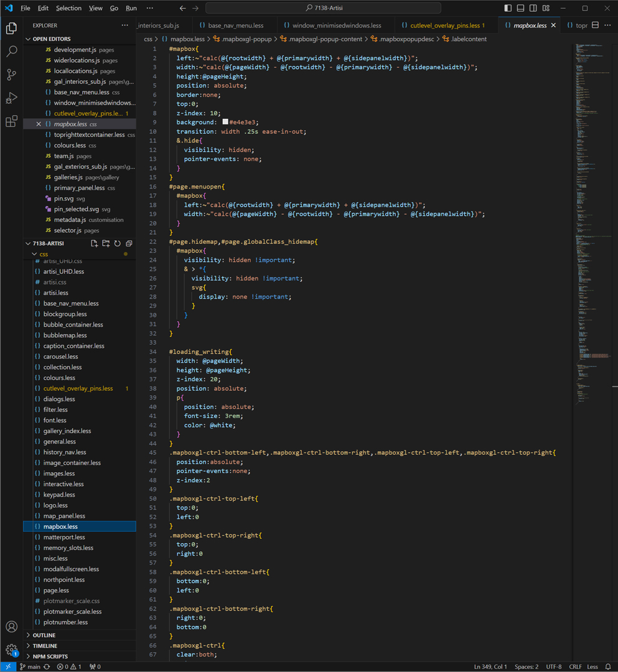Click the ports forwarded indicator
The image size is (618, 672).
coord(95,667)
